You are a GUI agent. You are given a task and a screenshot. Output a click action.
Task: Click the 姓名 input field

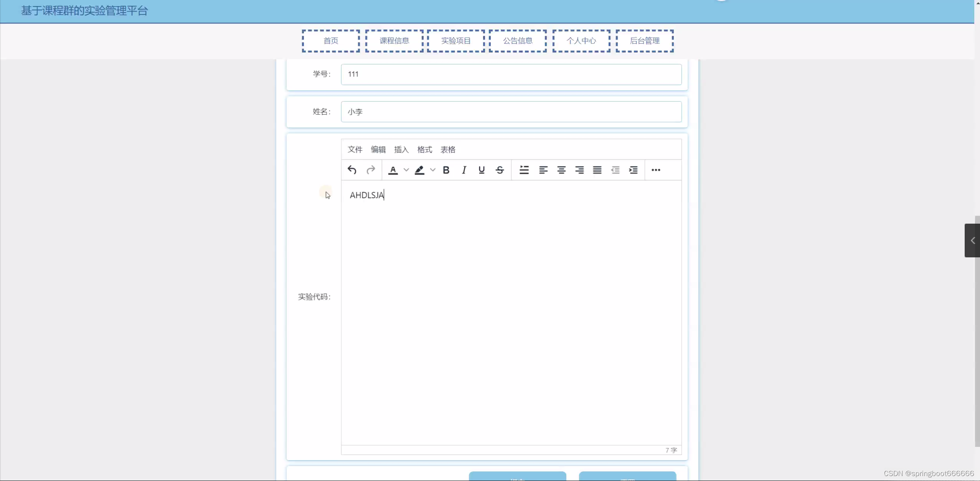511,111
